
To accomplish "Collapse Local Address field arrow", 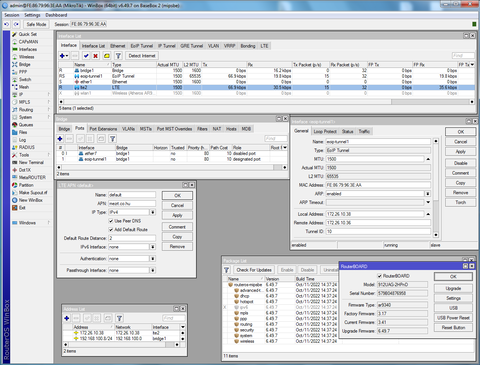I will click(428, 214).
